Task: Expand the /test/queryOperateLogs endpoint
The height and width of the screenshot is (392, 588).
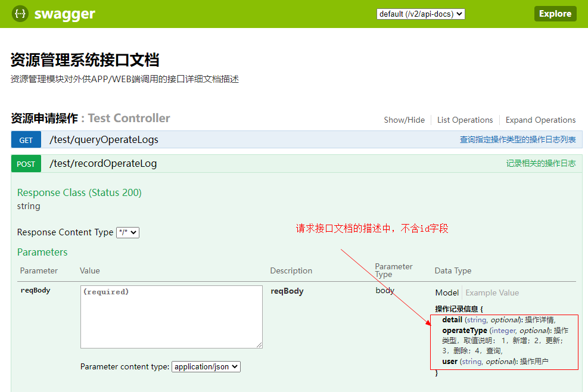Action: 104,139
